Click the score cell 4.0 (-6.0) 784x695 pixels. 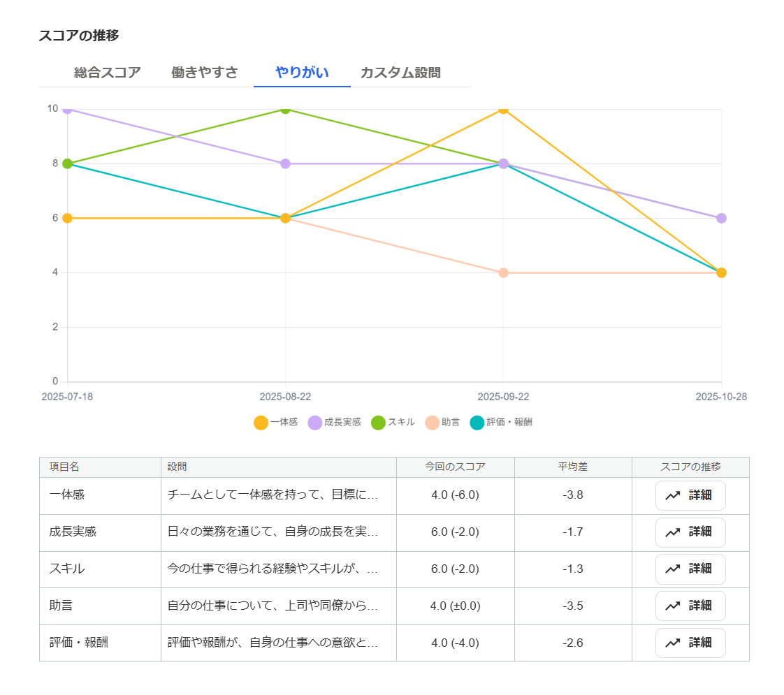pyautogui.click(x=455, y=495)
